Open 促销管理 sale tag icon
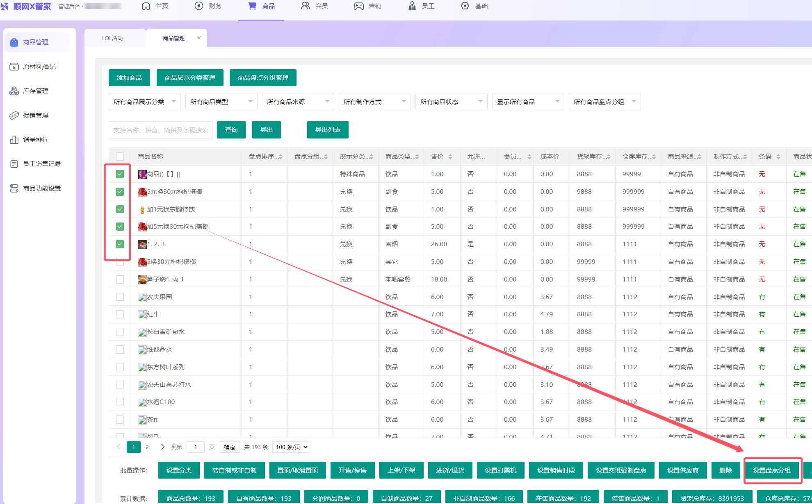The image size is (812, 504). pos(14,115)
